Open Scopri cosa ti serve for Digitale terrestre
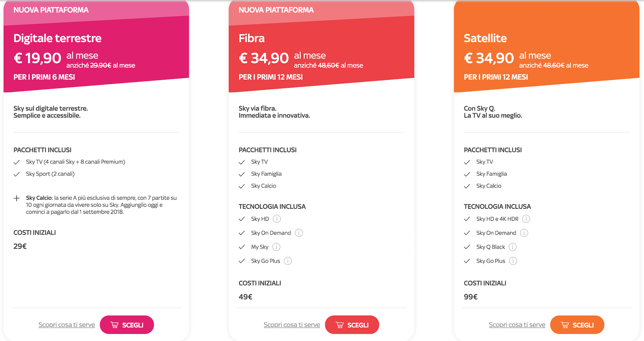Image resolution: width=644 pixels, height=341 pixels. 66,325
